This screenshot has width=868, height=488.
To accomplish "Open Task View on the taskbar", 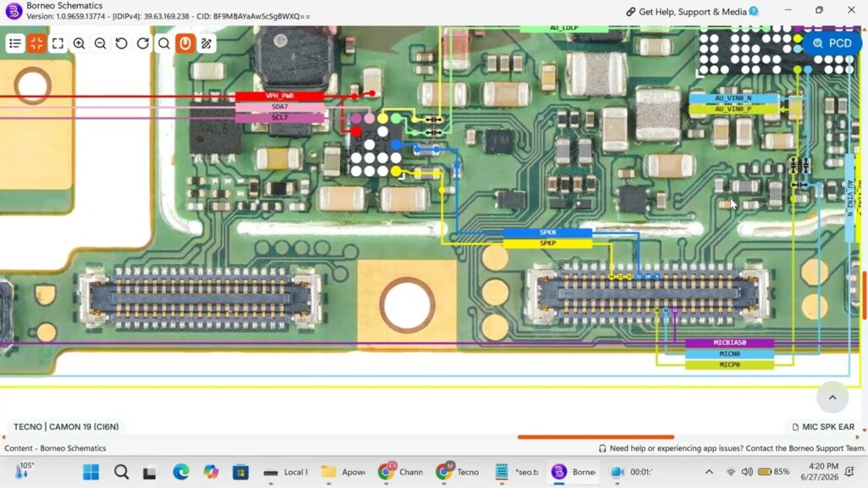I will pos(149,473).
